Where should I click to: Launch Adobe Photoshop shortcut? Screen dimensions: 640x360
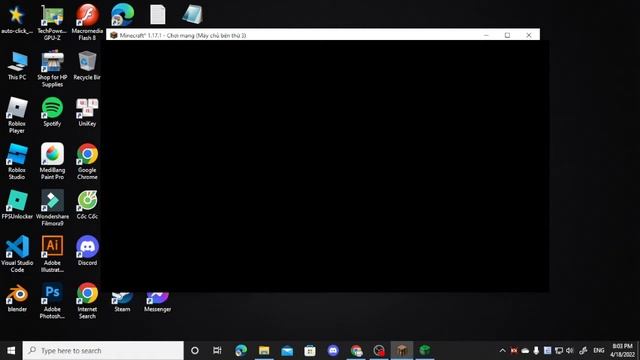[x=52, y=301]
